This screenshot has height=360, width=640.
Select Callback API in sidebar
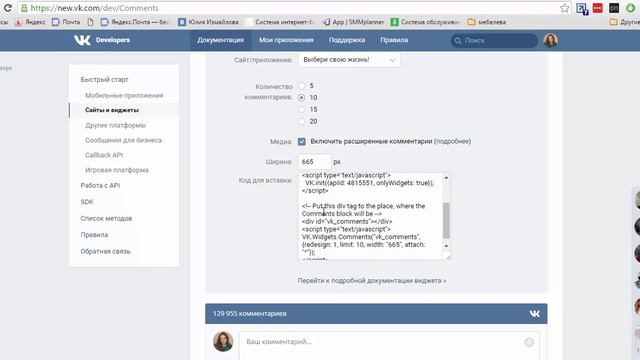(104, 155)
